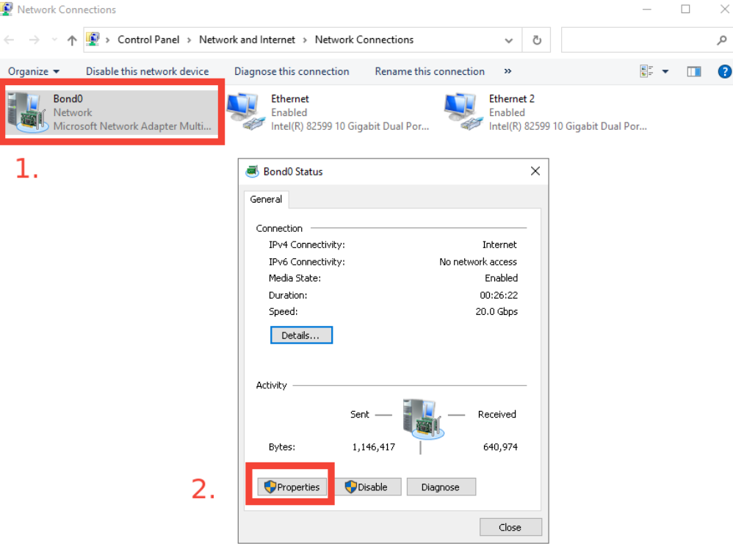Select the Ethernet adapter icon

[x=245, y=112]
